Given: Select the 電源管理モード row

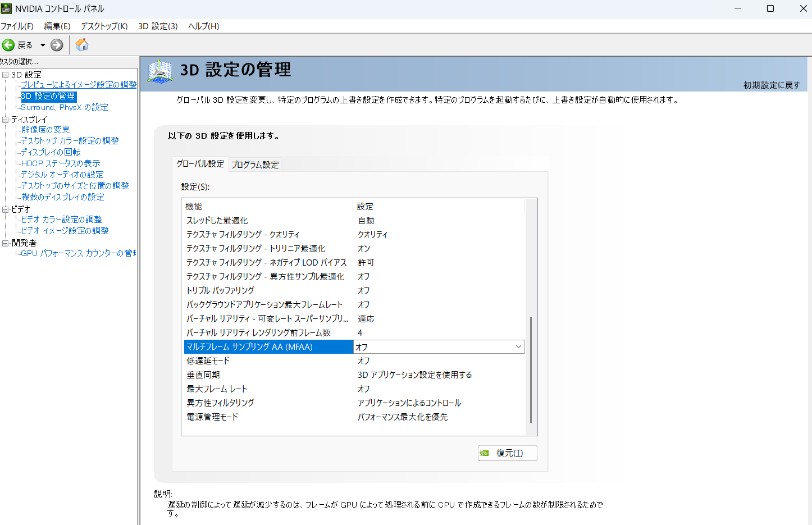Looking at the screenshot, I should point(354,417).
